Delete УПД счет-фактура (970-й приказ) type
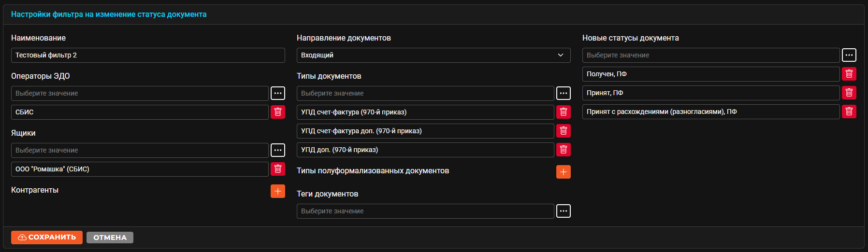The image size is (868, 252). click(564, 112)
